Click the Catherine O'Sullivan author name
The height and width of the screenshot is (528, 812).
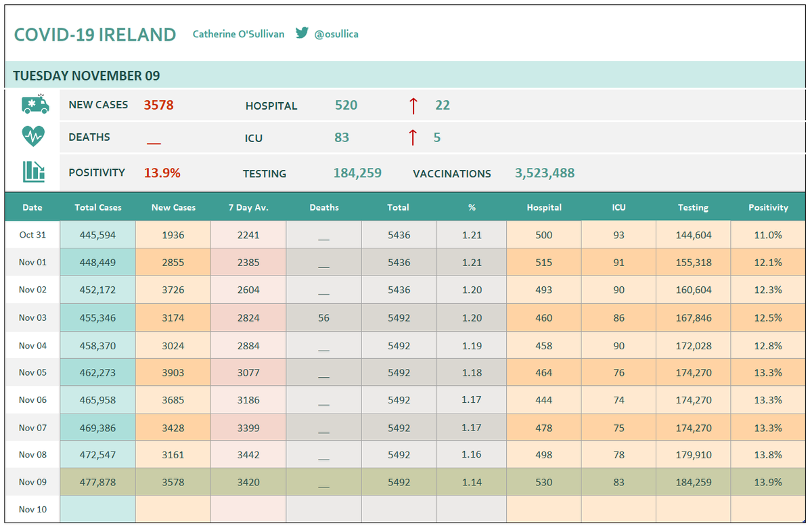pos(238,34)
